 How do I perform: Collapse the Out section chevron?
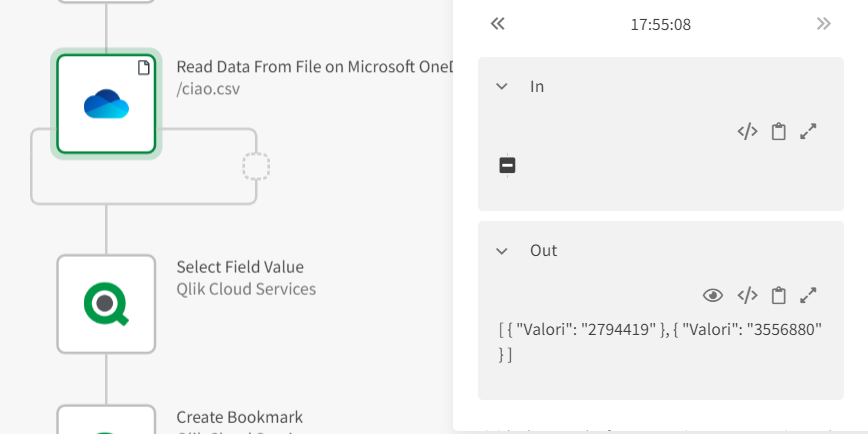click(502, 250)
